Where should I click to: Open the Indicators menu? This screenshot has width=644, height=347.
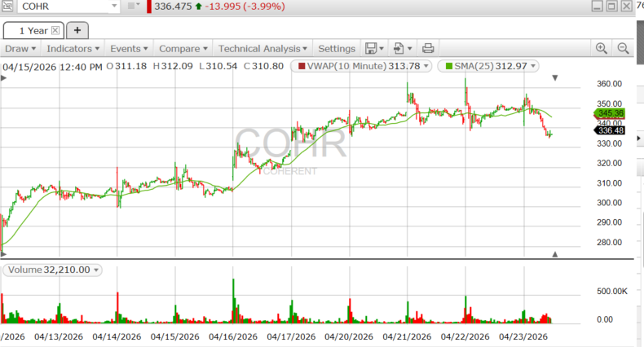(73, 48)
